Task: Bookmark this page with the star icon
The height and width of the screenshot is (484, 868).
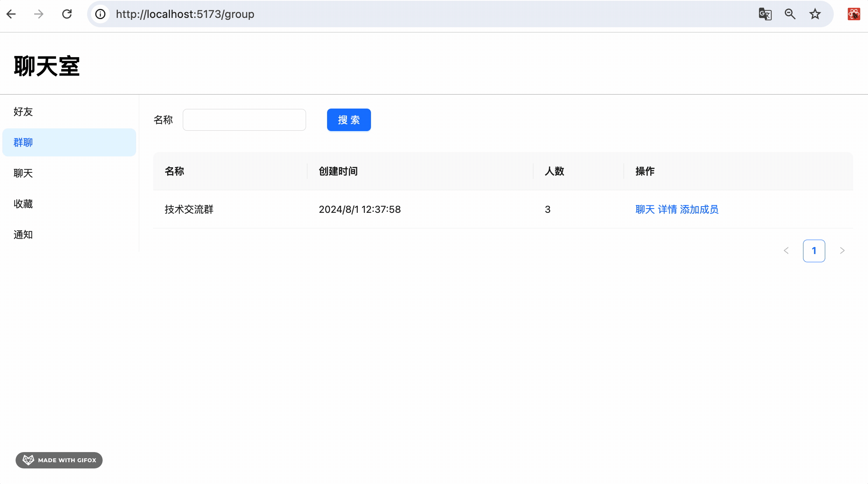Action: click(815, 14)
